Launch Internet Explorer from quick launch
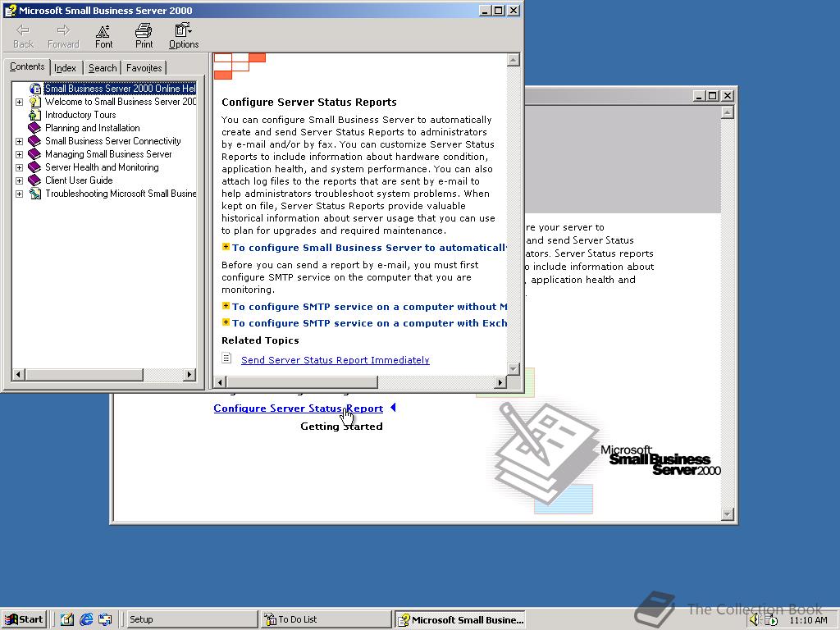This screenshot has width=840, height=630. (x=86, y=619)
